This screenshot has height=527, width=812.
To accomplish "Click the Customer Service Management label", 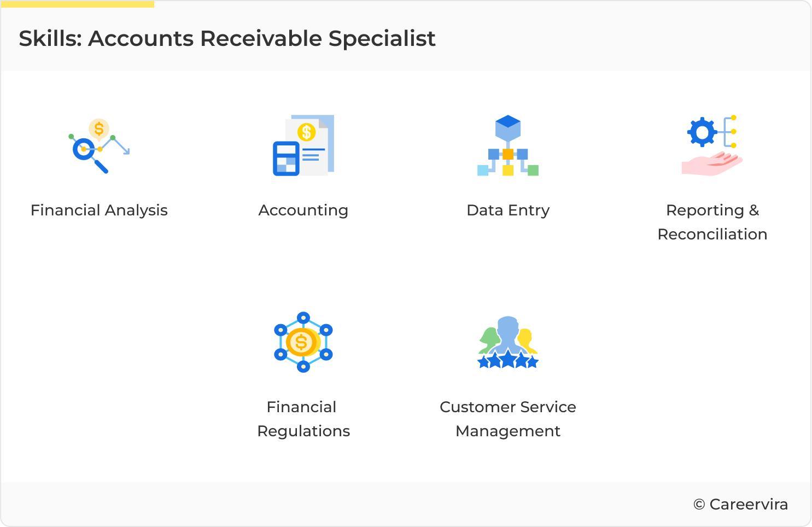I will 508,419.
